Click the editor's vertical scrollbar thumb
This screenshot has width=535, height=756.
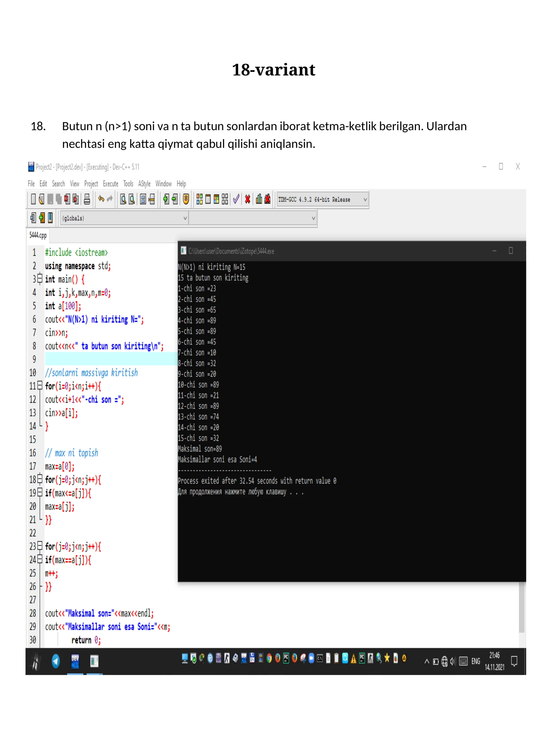521,608
